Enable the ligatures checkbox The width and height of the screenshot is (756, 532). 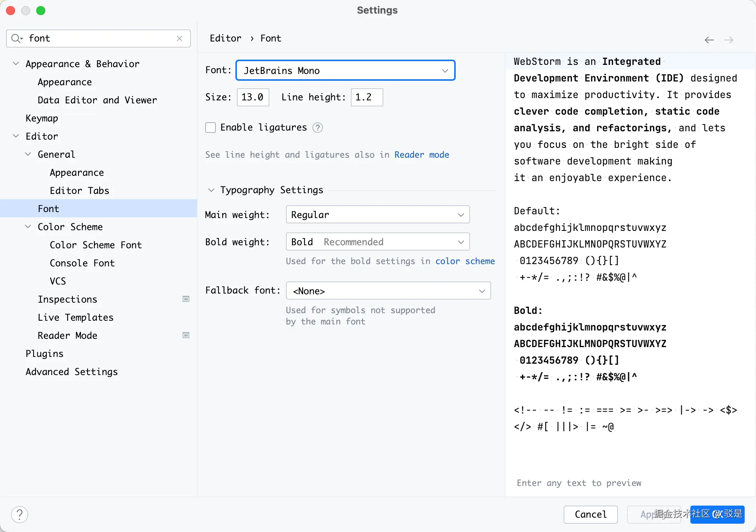coord(211,128)
